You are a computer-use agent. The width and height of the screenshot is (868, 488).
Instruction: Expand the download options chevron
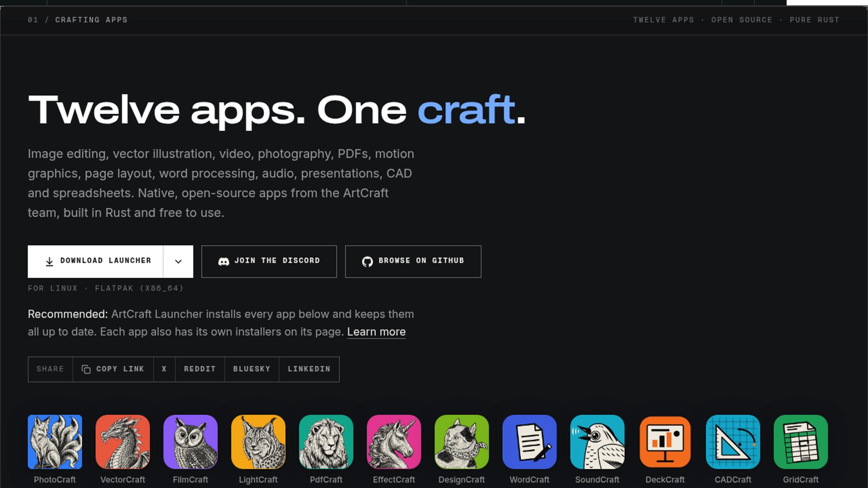178,261
